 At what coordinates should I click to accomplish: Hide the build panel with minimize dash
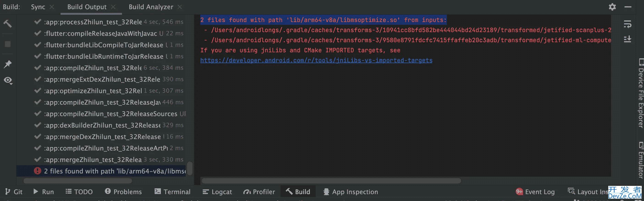pos(628,7)
